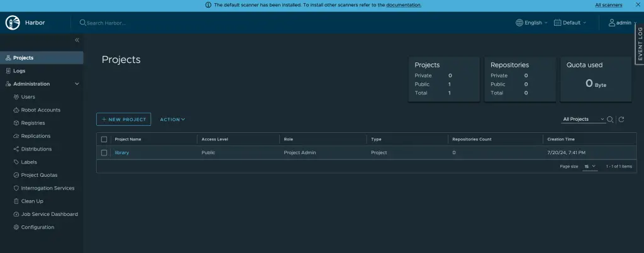Viewport: 644px width, 253px height.
Task: Sort by Project Name column header
Action: [x=128, y=139]
